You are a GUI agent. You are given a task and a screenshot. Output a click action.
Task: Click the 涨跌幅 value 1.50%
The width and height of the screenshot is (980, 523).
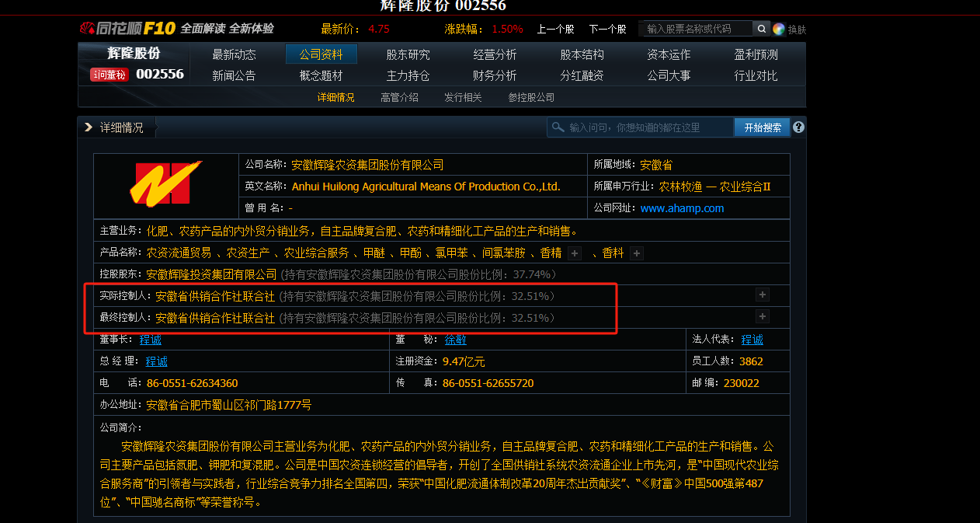(x=507, y=29)
